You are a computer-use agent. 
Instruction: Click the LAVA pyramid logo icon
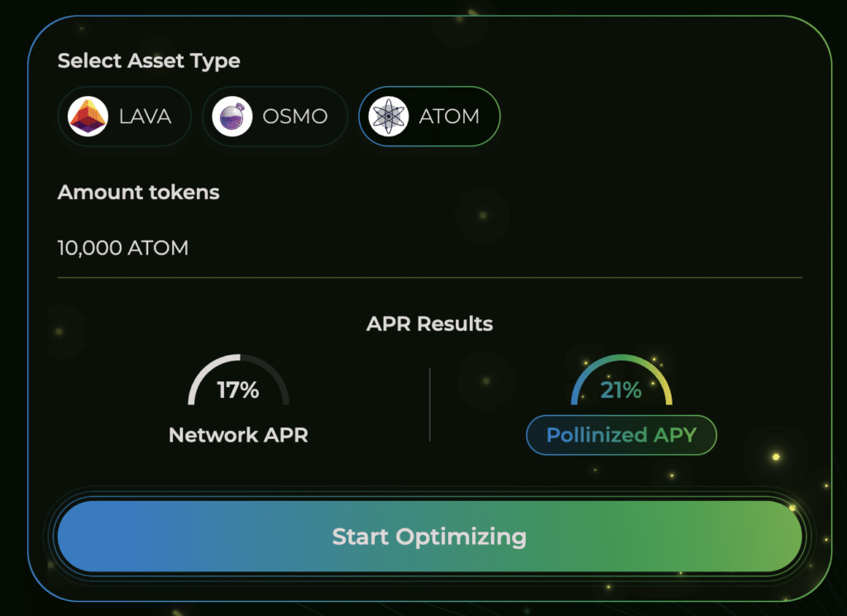click(86, 117)
